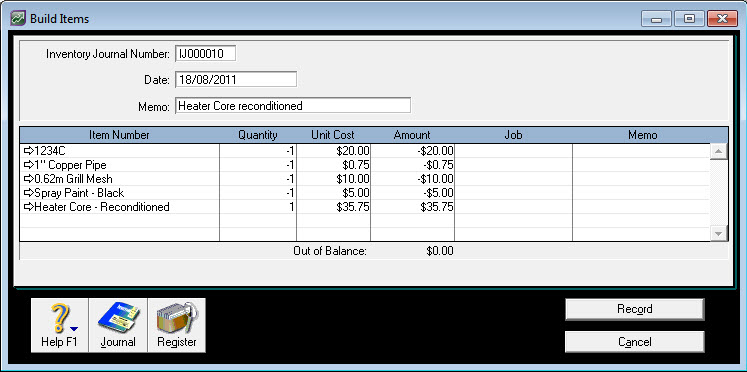
Task: Click arrow icon beside Spray Paint - Black
Action: pyautogui.click(x=29, y=193)
